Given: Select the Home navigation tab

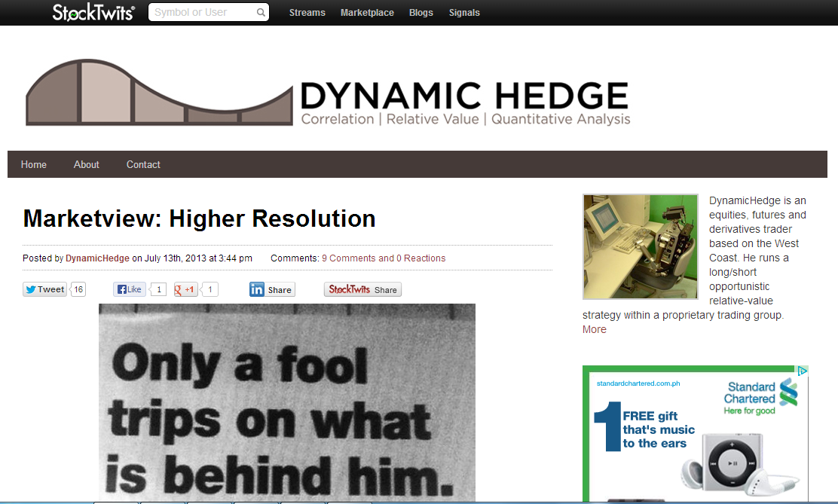Looking at the screenshot, I should point(34,164).
